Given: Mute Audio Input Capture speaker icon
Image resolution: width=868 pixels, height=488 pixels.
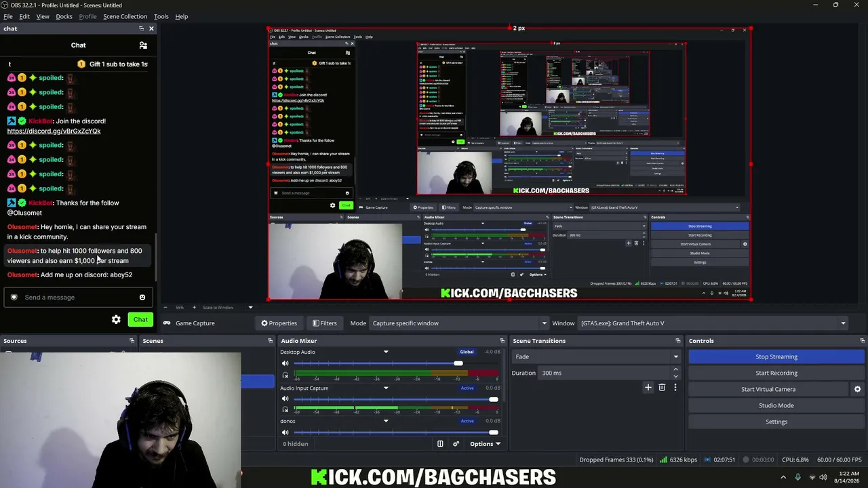Looking at the screenshot, I should point(285,399).
